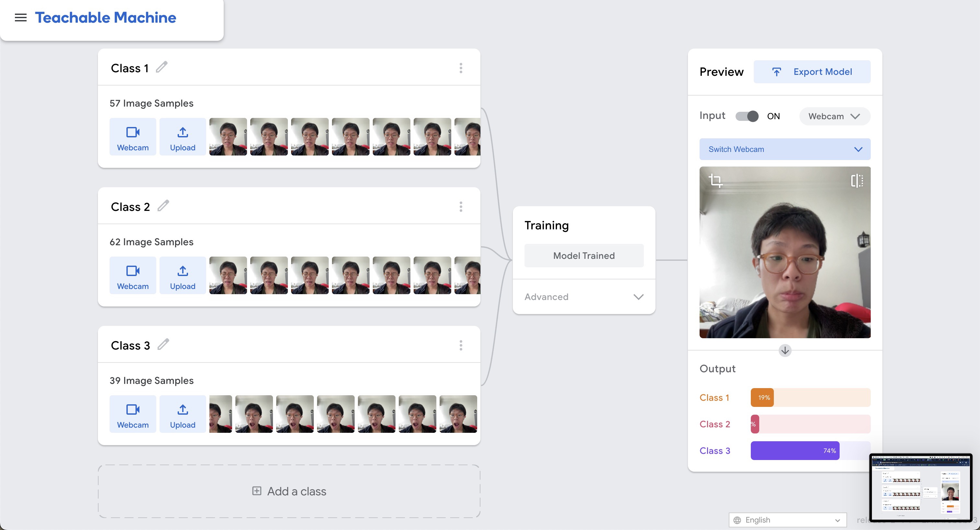
Task: Open the Webcam input source dropdown
Action: [x=834, y=116]
